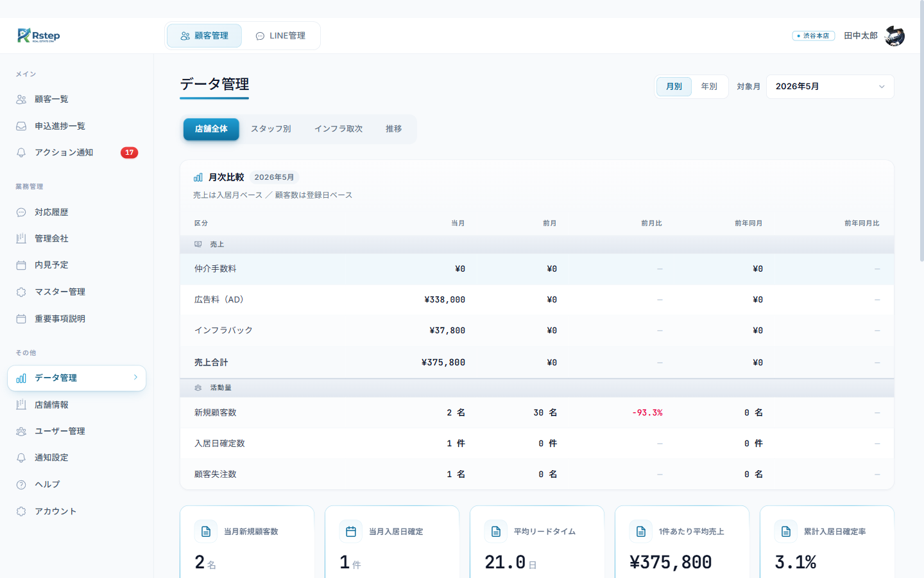
Task: Go to 管理会社 page
Action: coord(76,238)
